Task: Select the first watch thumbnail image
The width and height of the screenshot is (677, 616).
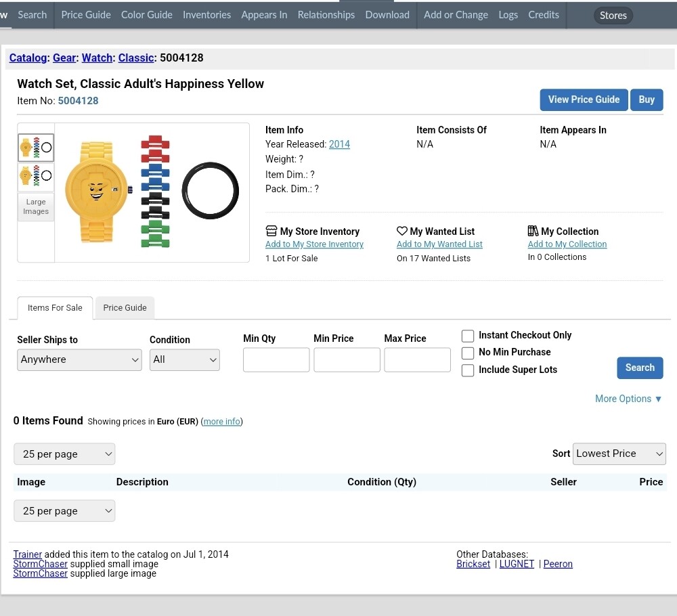Action: click(36, 148)
